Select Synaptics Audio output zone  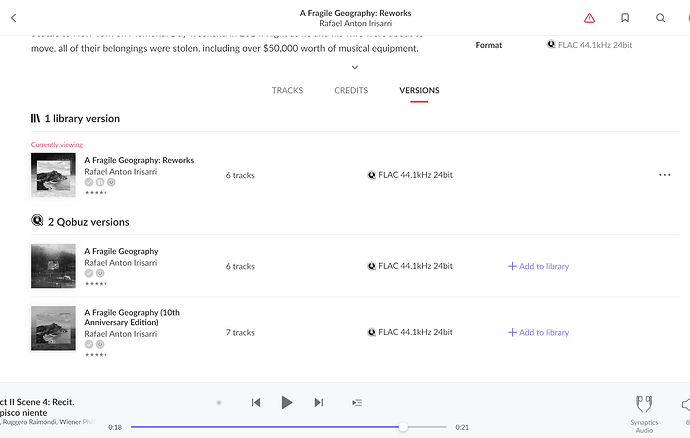point(644,409)
